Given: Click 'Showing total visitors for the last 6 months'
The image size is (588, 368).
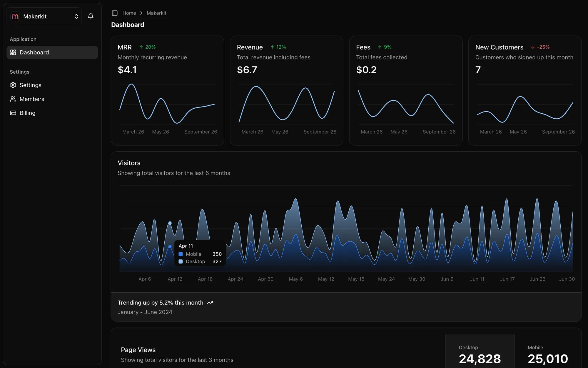Looking at the screenshot, I should point(174,173).
